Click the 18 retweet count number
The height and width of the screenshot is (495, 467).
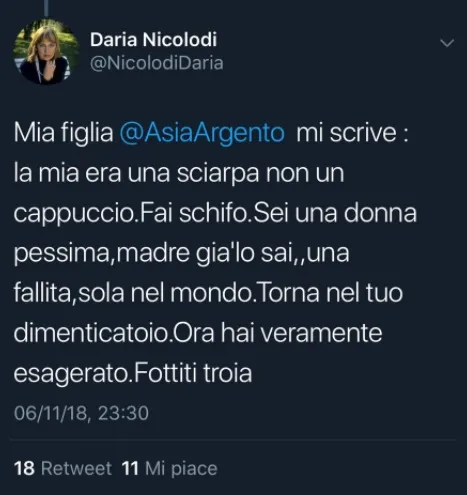pos(24,468)
